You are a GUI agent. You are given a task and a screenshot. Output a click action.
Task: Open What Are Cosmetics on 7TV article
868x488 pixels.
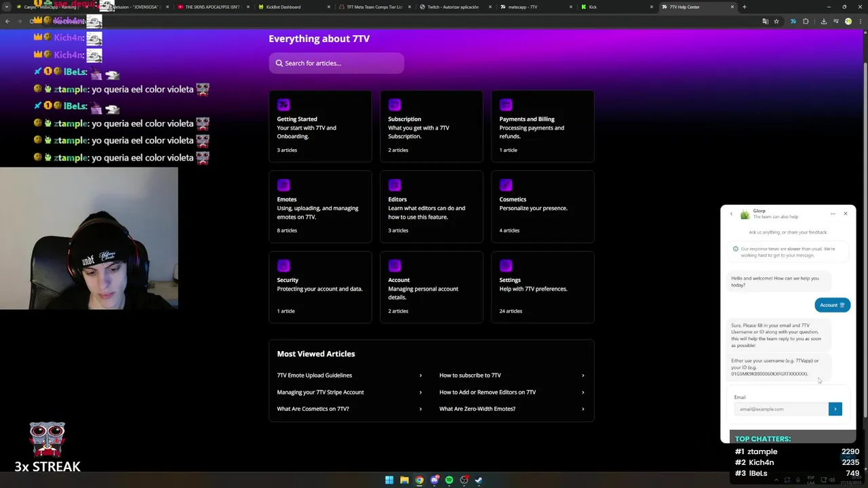[x=313, y=409]
